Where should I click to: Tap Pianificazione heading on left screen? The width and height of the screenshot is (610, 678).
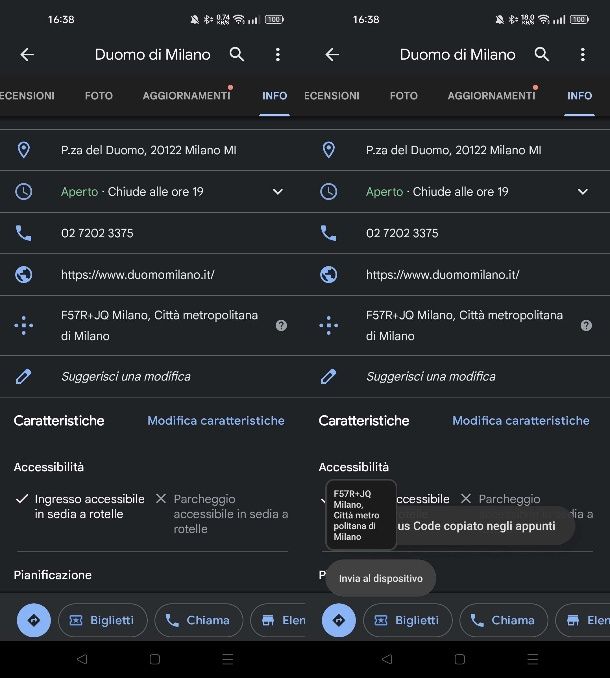53,575
